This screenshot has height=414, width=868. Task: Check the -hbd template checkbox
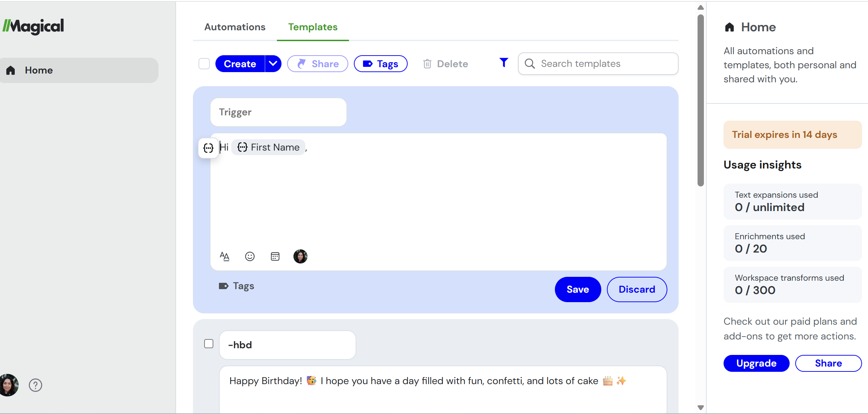coord(209,344)
